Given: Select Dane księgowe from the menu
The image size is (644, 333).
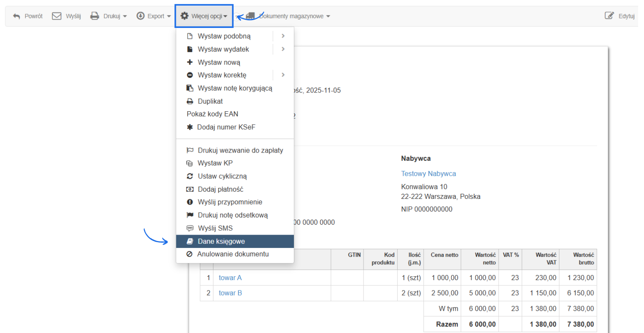Looking at the screenshot, I should 221,241.
